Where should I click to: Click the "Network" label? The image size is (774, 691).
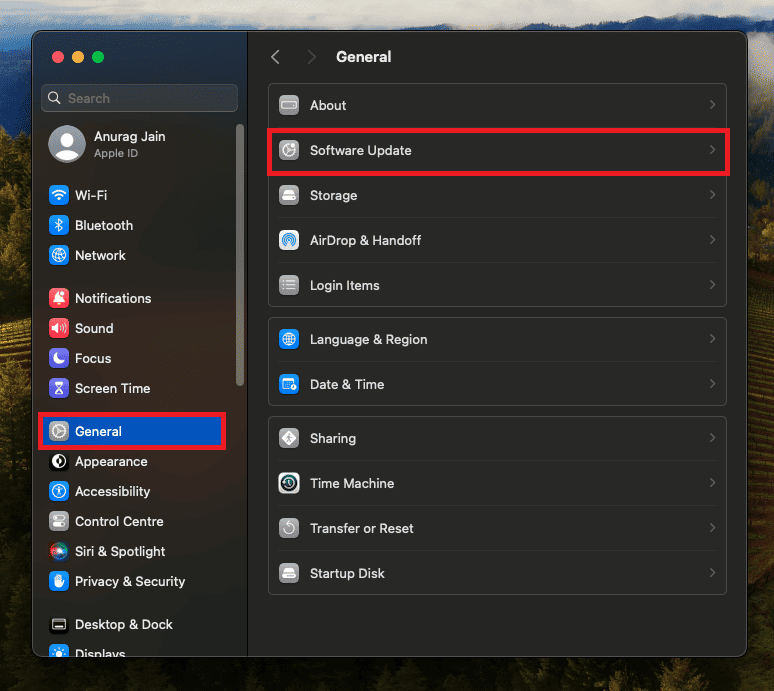[100, 256]
